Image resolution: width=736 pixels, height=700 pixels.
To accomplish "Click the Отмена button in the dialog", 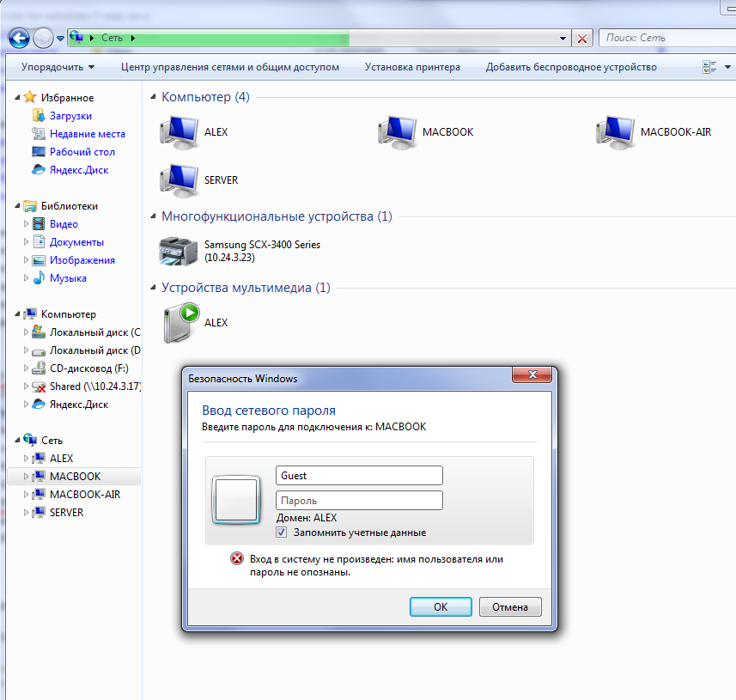I will pos(510,607).
